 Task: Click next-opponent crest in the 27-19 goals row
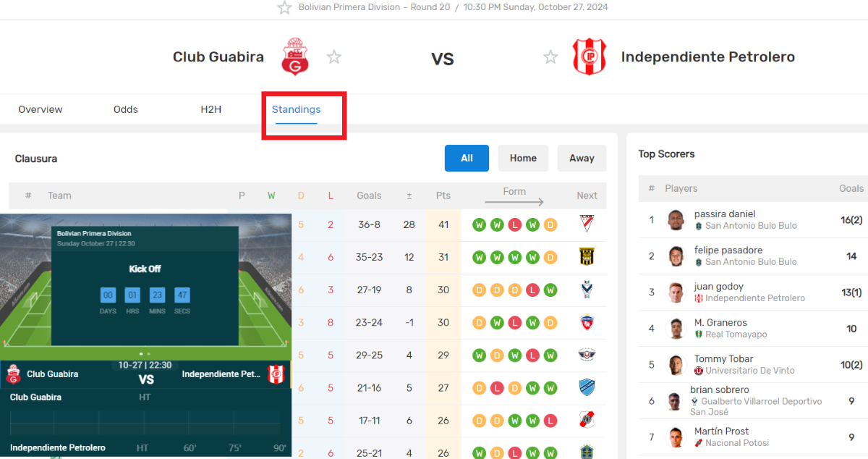pos(587,290)
